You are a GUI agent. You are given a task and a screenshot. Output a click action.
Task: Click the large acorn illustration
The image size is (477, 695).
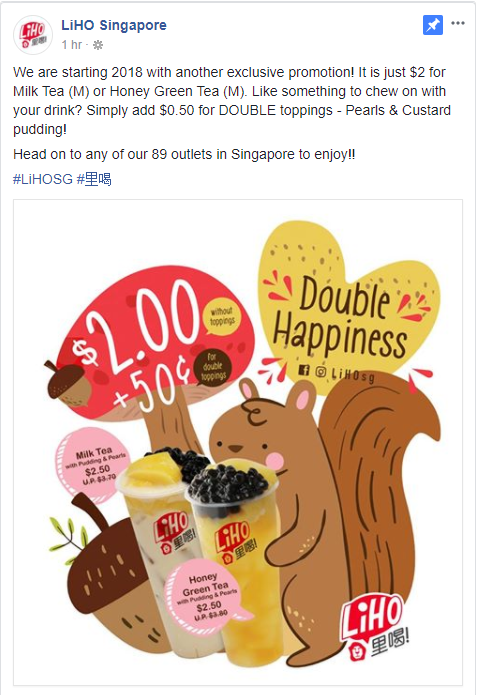pyautogui.click(x=111, y=576)
